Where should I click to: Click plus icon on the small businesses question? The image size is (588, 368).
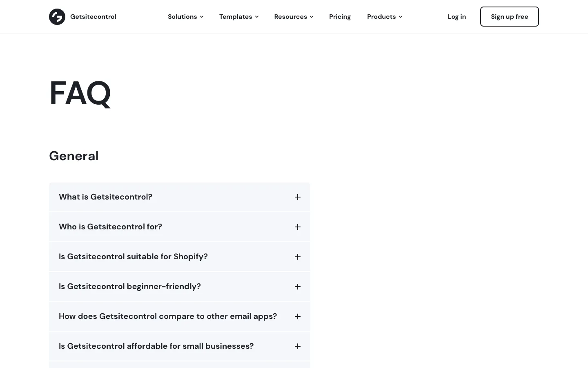pos(298,346)
